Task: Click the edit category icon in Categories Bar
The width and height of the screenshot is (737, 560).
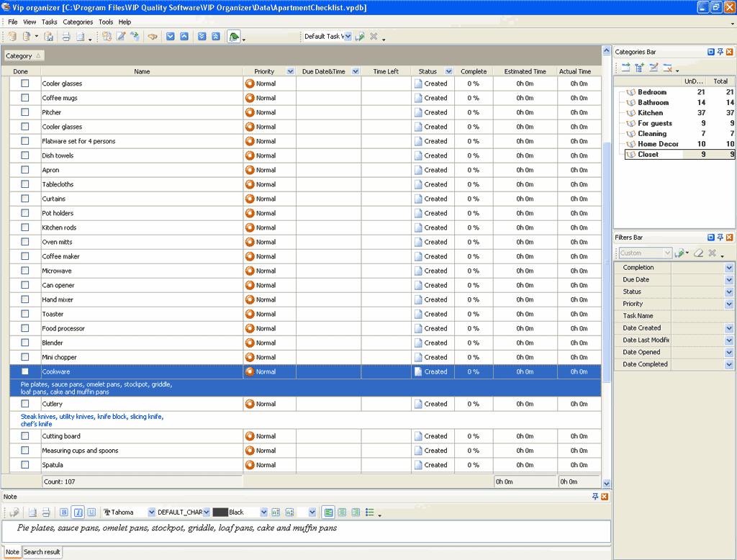Action: pyautogui.click(x=654, y=68)
